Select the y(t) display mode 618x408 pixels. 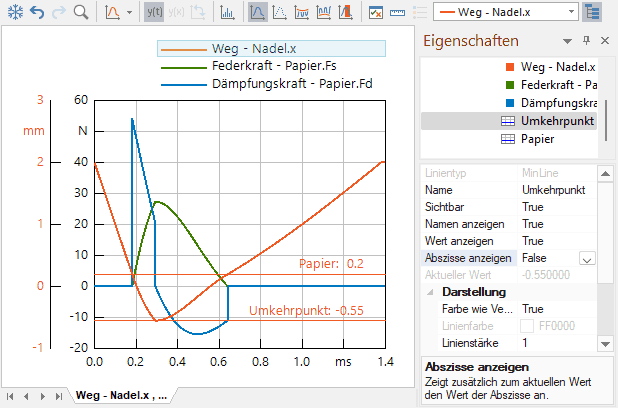click(x=153, y=13)
